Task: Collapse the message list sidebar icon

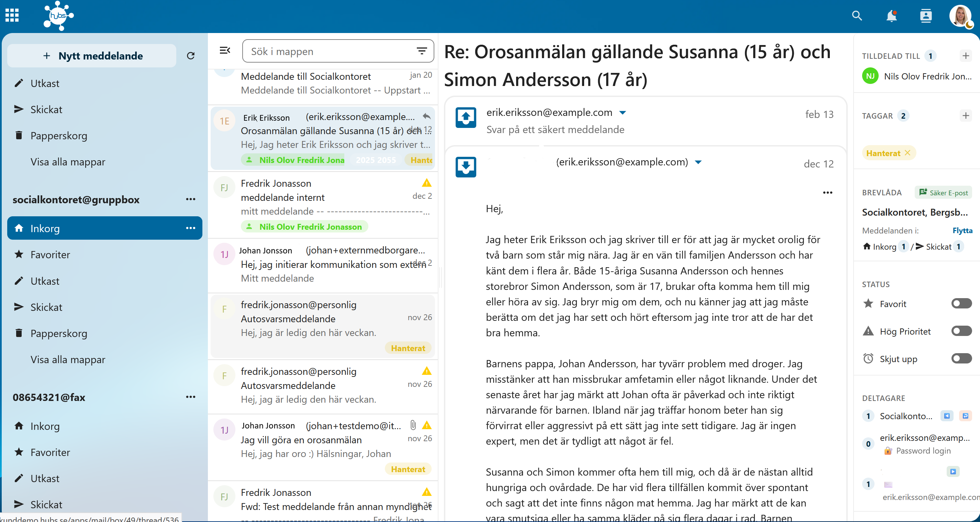Action: 225,50
